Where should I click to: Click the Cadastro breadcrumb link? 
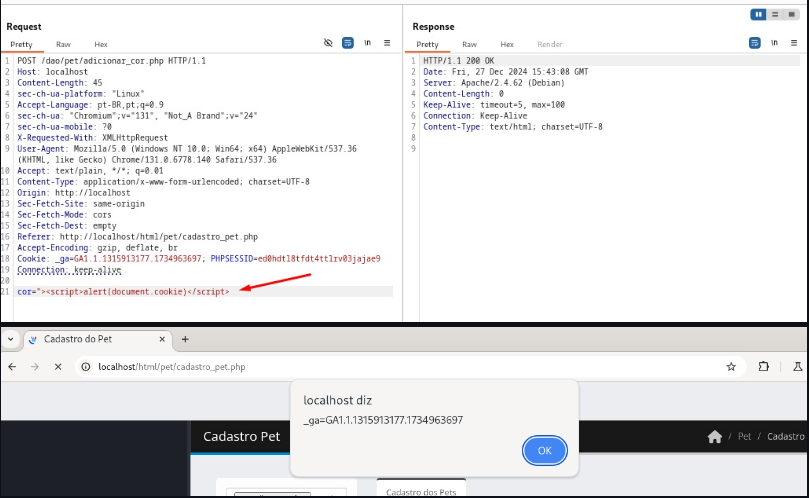[x=785, y=437]
